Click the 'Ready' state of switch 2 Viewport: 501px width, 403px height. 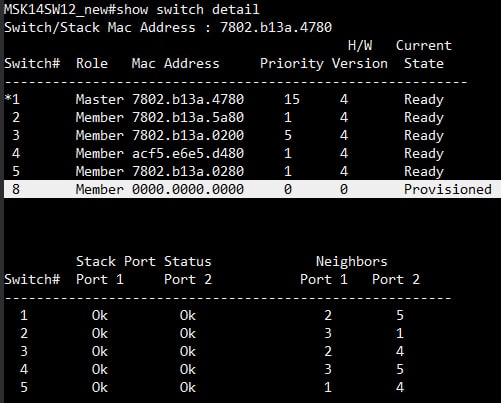(x=424, y=118)
